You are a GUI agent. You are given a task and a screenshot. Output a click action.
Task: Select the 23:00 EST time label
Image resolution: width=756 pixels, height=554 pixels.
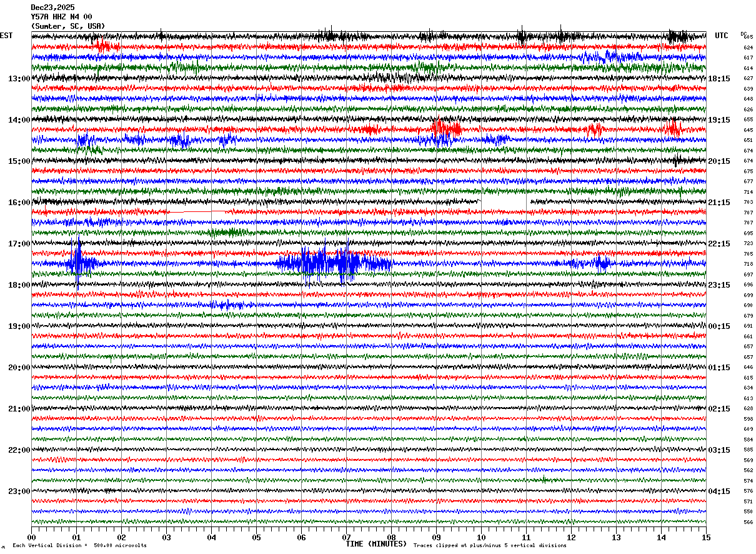(x=19, y=491)
